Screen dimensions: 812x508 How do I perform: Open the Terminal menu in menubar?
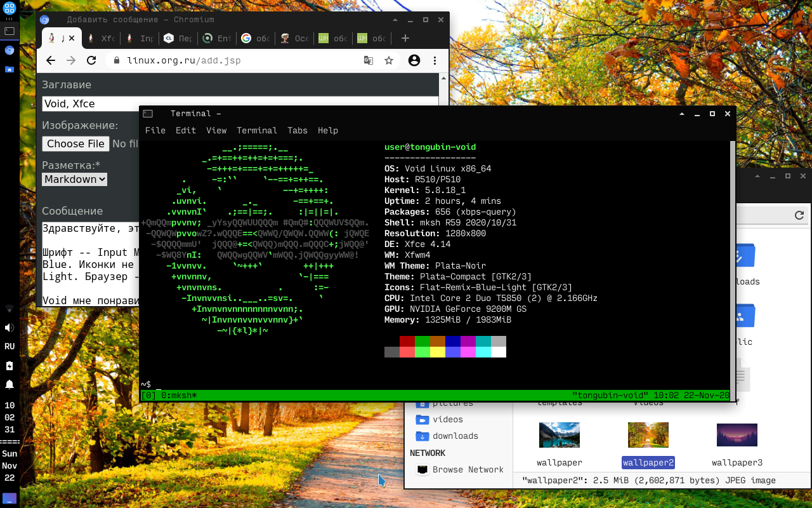pyautogui.click(x=257, y=130)
